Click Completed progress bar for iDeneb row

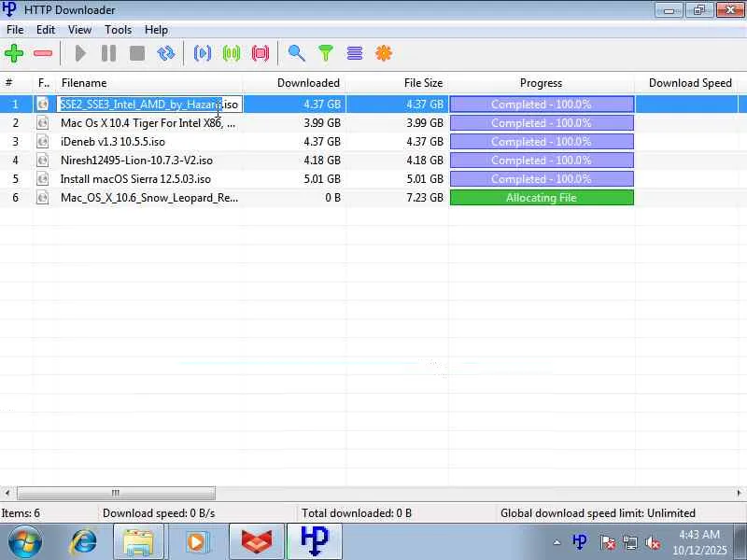coord(542,142)
